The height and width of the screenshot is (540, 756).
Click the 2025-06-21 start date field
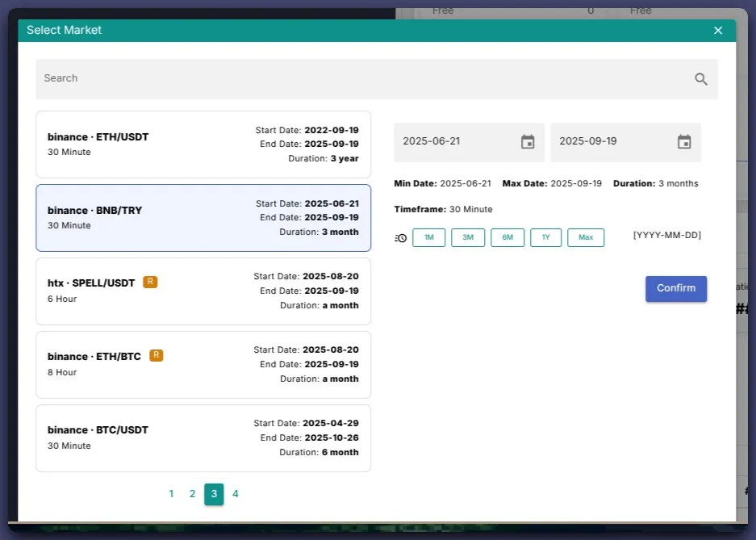[456, 142]
